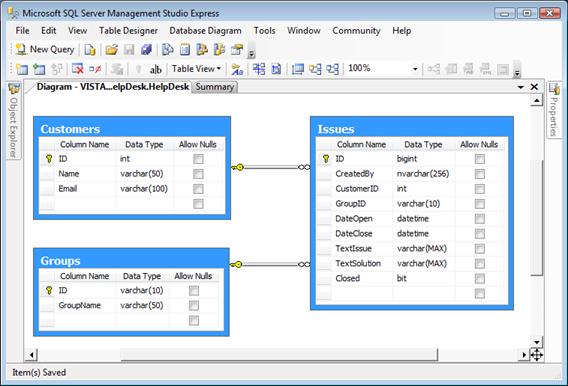Click the Save All stacked disks icon

click(146, 50)
